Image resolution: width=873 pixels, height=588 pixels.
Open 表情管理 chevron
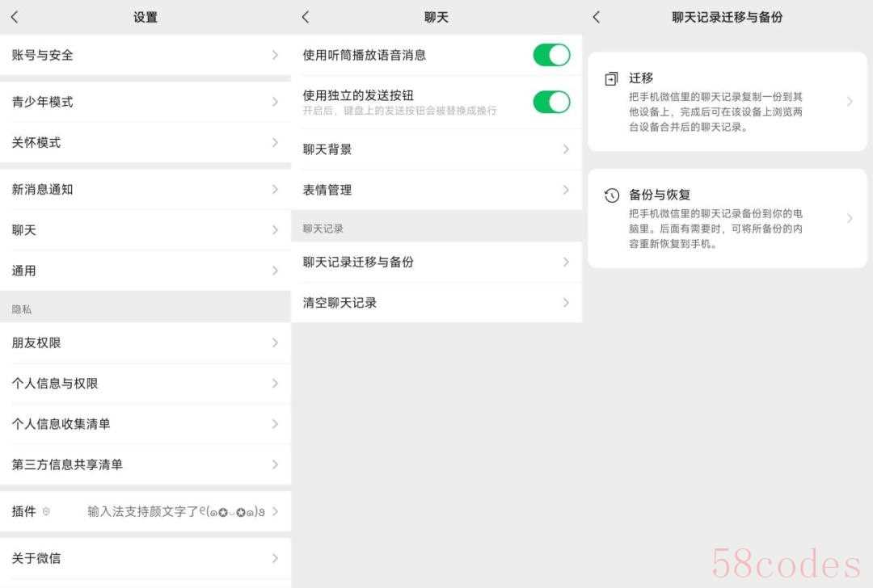click(x=566, y=190)
